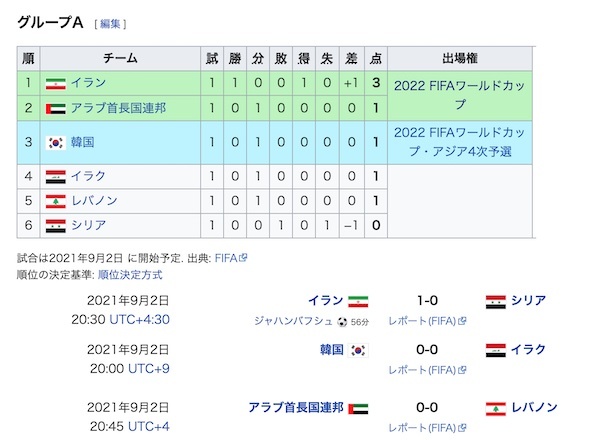Screen dimensions: 600x440
Task: Click the Lebanon flag in table row
Action: [56, 201]
